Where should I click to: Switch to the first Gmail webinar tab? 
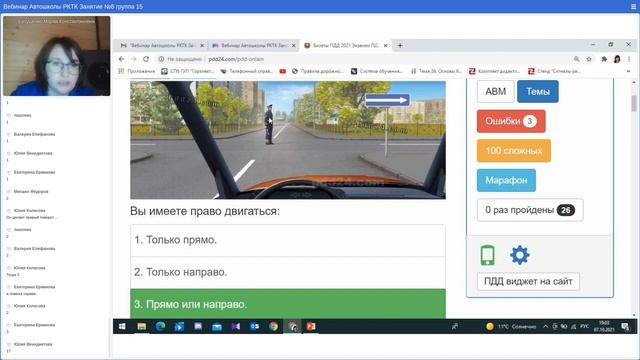(x=162, y=46)
